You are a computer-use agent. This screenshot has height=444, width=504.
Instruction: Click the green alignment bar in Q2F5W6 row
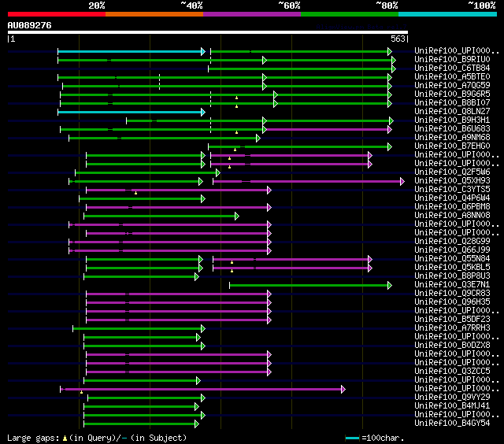(146, 173)
